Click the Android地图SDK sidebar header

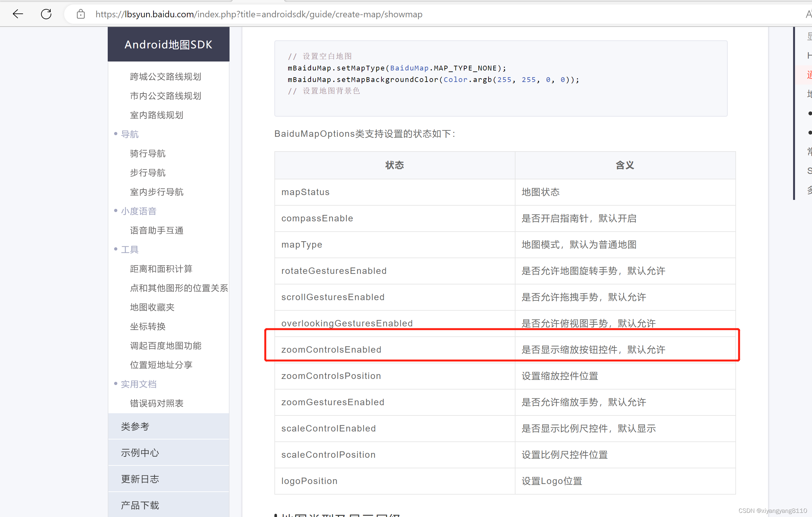click(x=169, y=44)
